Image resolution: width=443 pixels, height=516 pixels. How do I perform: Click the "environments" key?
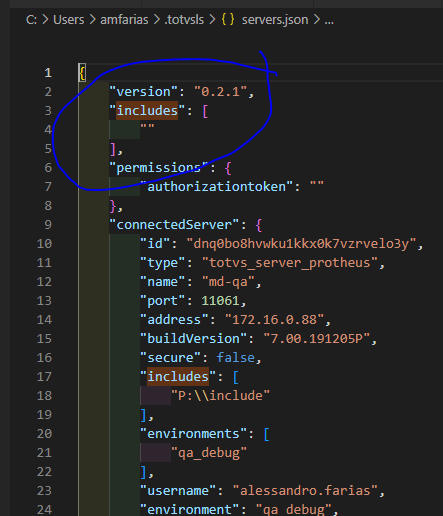point(194,434)
